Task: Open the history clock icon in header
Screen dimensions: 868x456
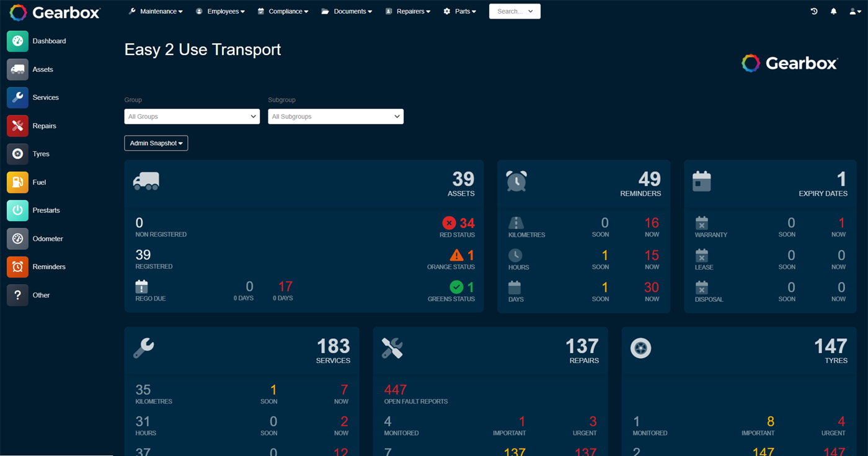Action: (814, 11)
